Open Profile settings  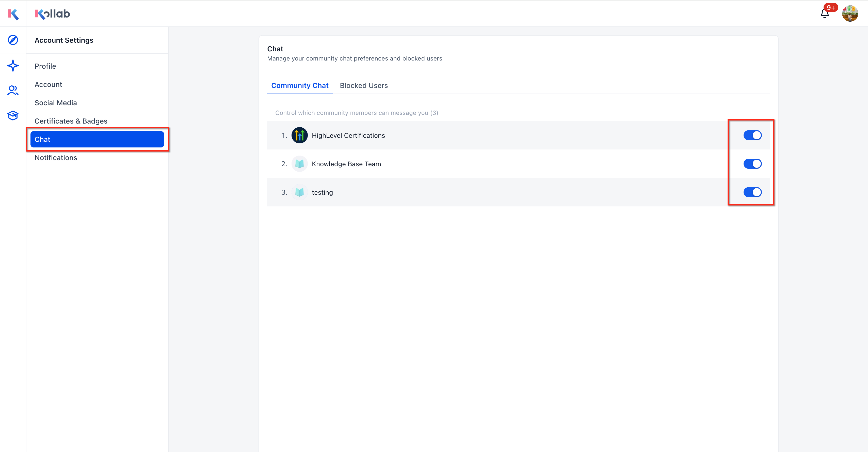click(45, 66)
